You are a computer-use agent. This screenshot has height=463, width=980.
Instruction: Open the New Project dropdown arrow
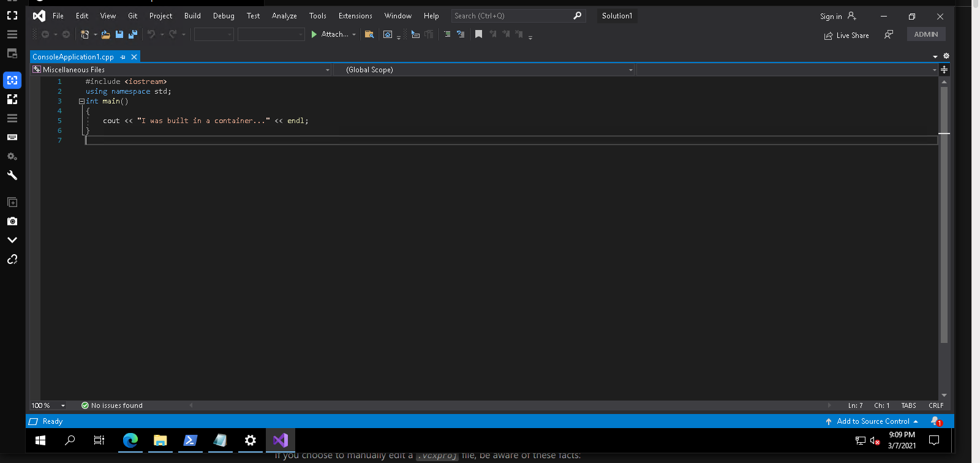point(95,34)
